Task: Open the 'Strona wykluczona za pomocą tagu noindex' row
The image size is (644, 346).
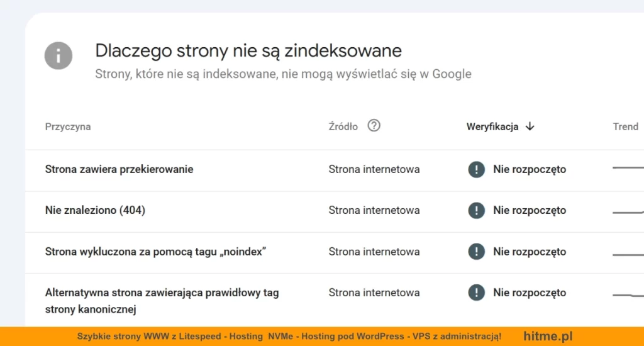Action: 335,253
